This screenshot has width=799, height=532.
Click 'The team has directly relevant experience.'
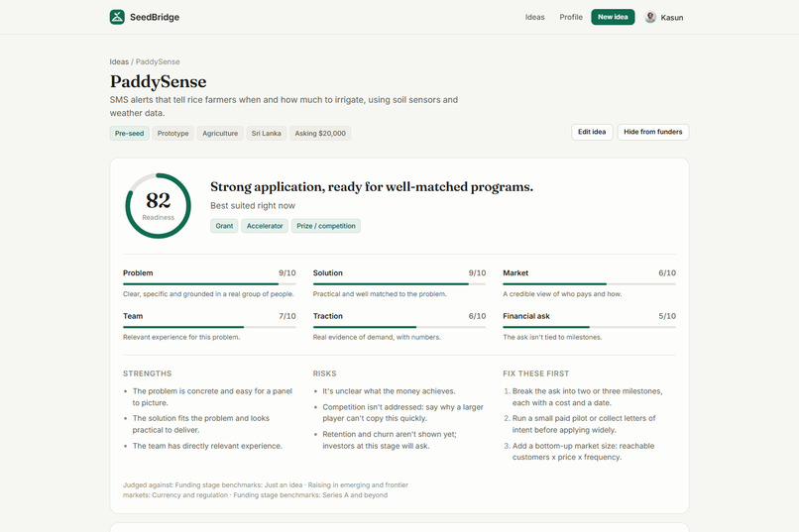coord(207,446)
